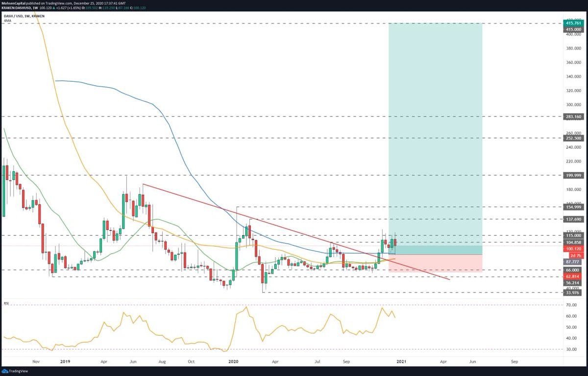
Task: Click the 115.000 price level label
Action: click(x=573, y=235)
